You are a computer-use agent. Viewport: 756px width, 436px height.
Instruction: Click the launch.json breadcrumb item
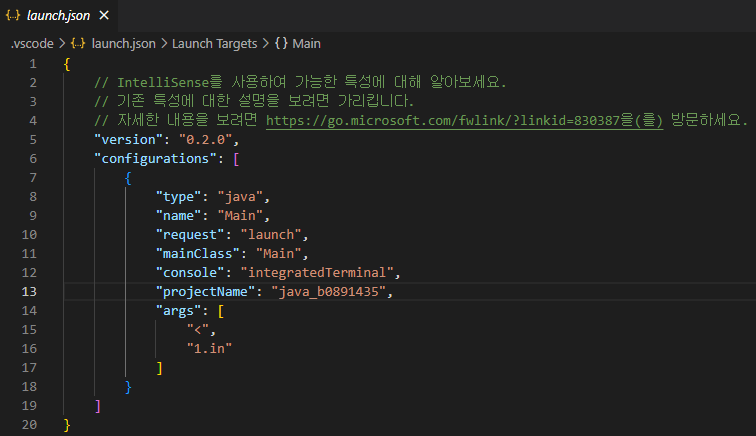(123, 43)
